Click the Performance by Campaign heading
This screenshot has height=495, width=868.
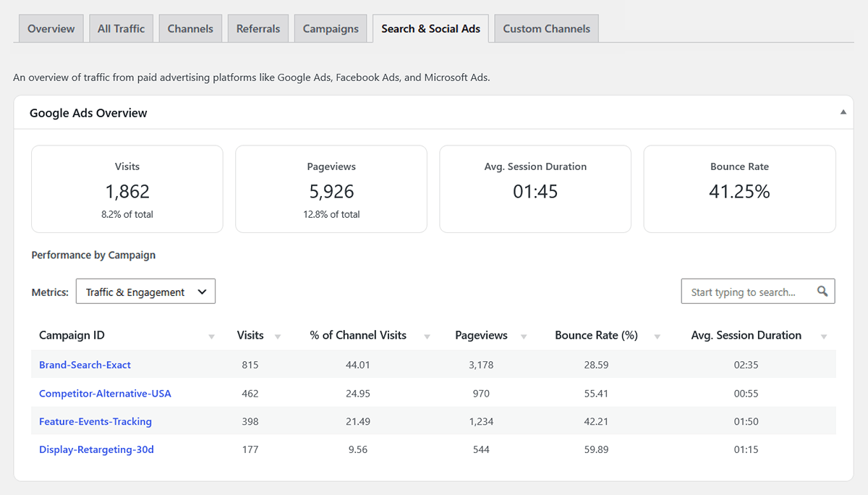pyautogui.click(x=93, y=255)
